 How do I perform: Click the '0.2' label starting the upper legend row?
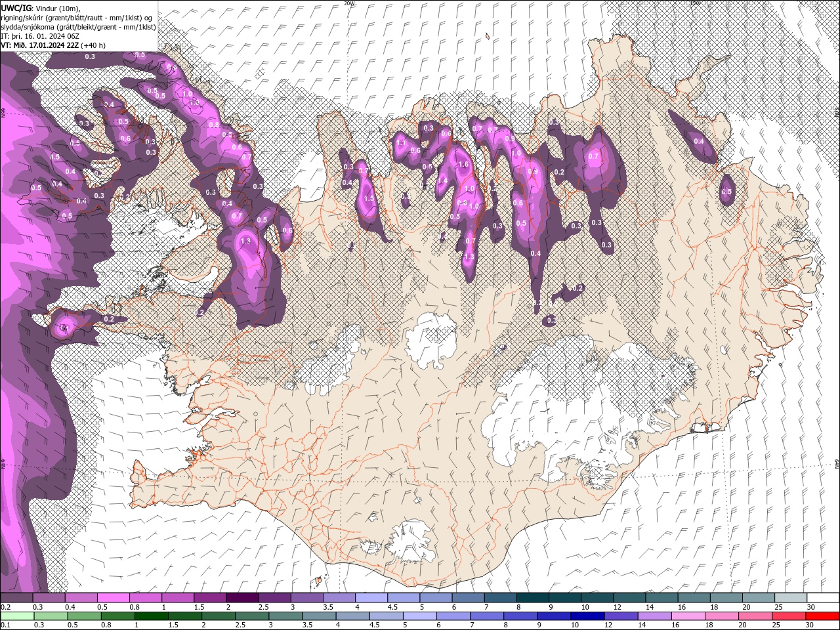(x=5, y=607)
